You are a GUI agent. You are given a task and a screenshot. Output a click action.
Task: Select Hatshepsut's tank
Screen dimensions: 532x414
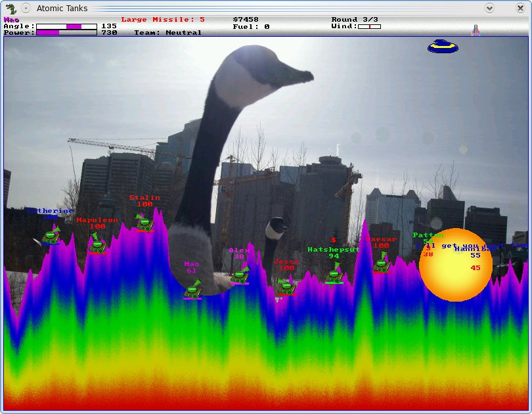pos(334,274)
